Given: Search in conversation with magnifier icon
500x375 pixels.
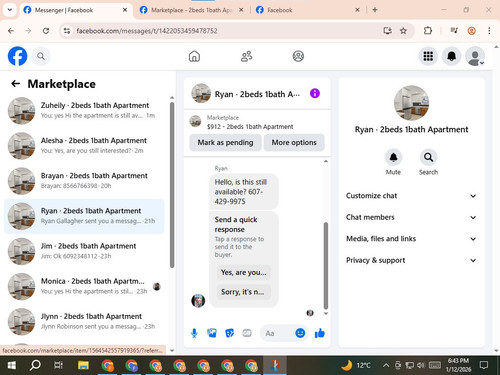Looking at the screenshot, I should coord(428,157).
